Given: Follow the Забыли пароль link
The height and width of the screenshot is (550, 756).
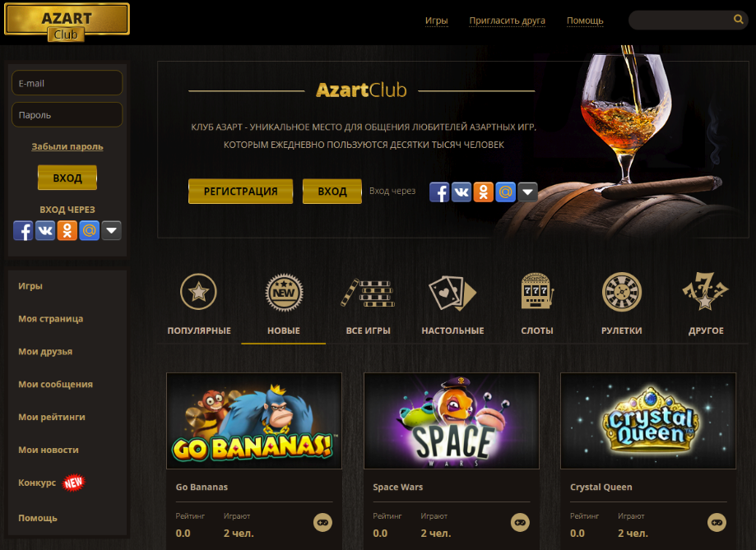Looking at the screenshot, I should point(67,146).
